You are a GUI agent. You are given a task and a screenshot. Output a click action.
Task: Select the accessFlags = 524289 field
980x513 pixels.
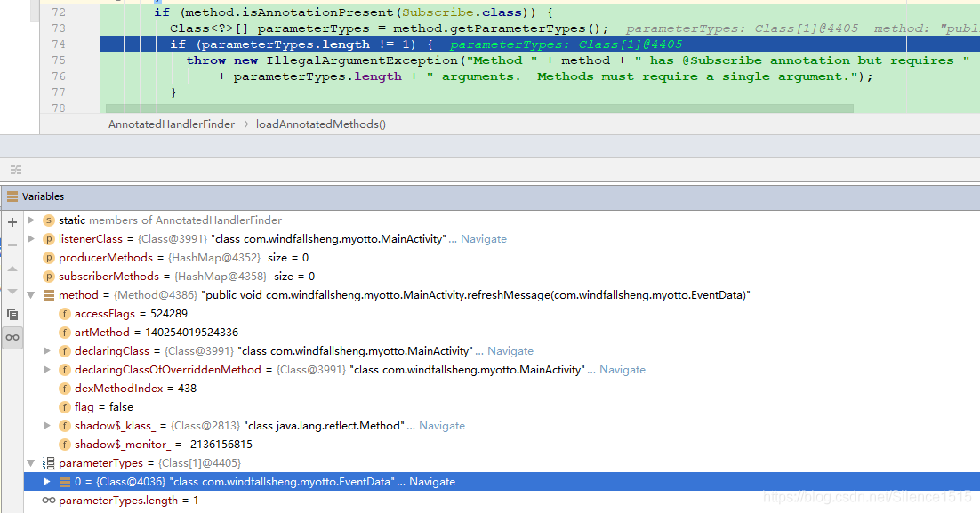click(502, 314)
